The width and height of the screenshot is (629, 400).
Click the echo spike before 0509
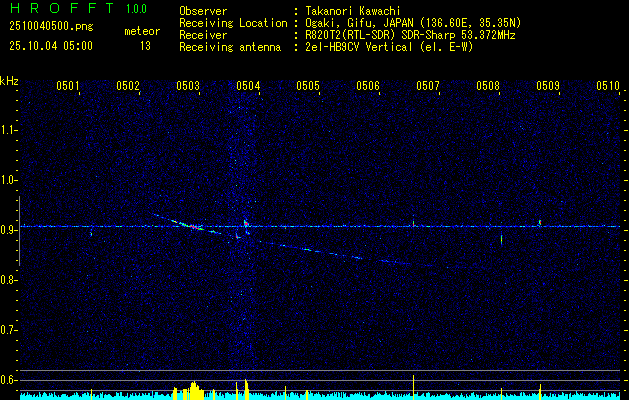point(540,222)
